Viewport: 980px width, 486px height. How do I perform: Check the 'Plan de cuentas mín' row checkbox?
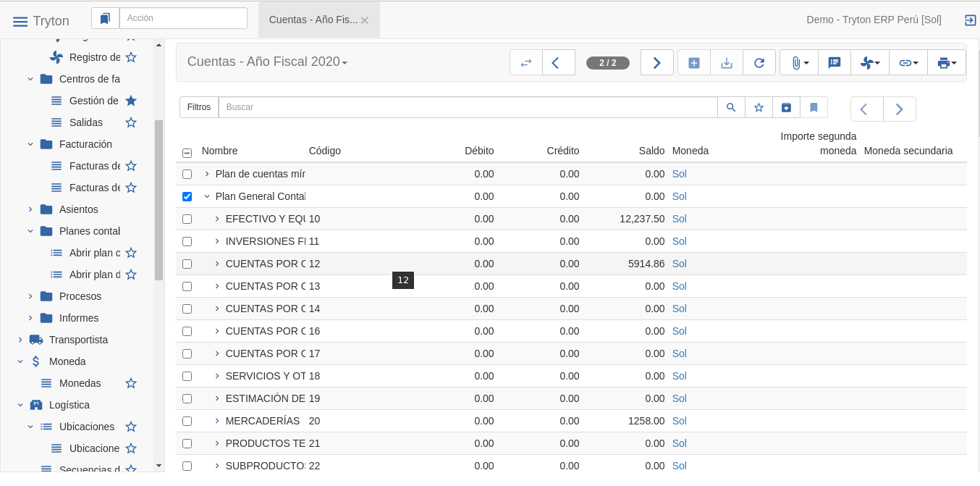coord(187,175)
